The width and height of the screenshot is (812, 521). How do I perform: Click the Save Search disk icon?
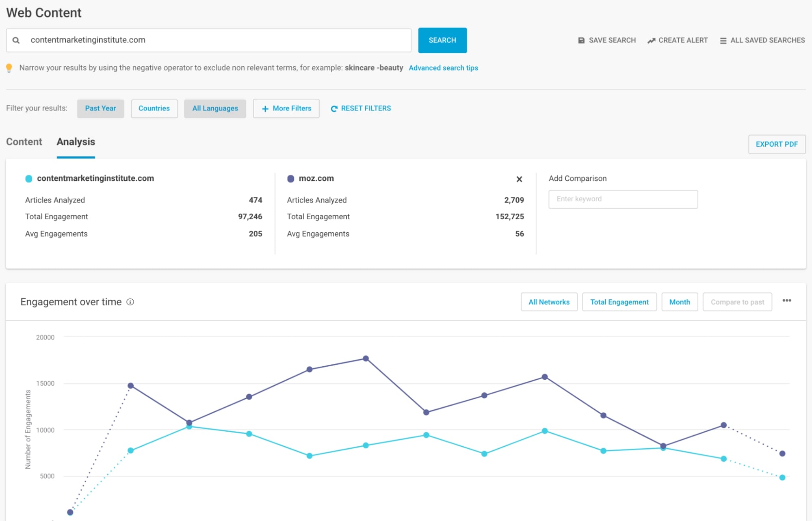[x=581, y=40]
